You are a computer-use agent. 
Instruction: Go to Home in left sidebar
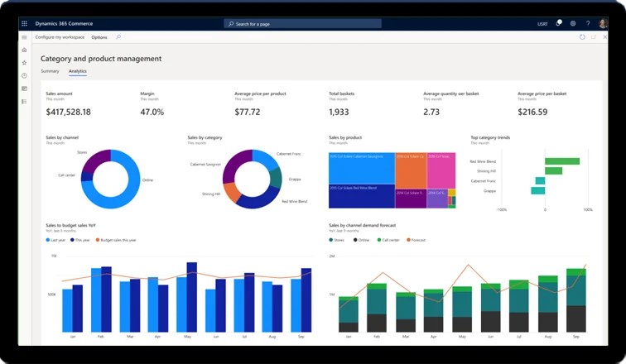tap(24, 50)
